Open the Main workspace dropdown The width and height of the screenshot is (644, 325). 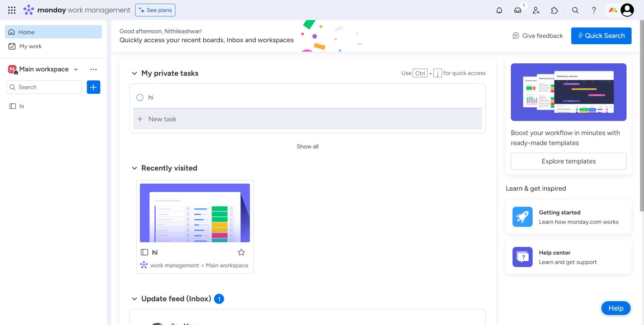[x=75, y=69]
